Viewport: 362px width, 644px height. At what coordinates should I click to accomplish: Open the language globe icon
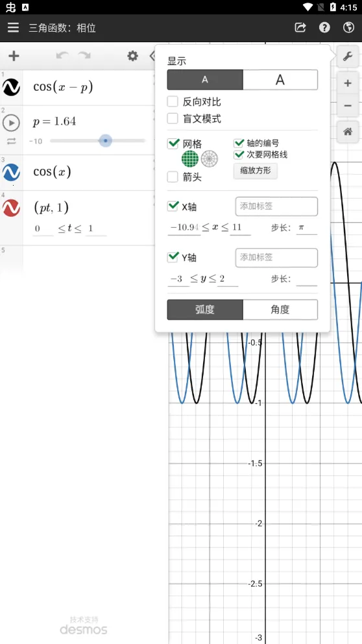(348, 27)
